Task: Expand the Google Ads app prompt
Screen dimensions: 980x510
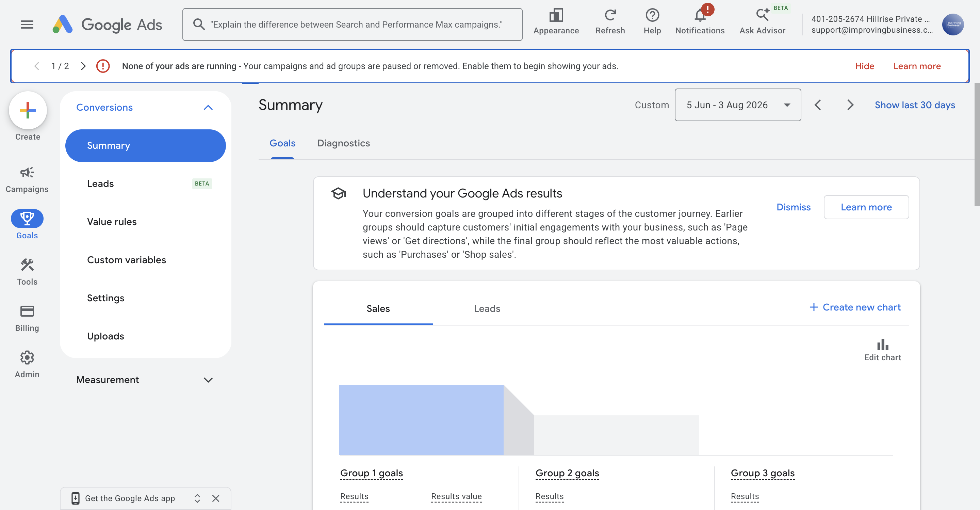Action: pos(197,498)
